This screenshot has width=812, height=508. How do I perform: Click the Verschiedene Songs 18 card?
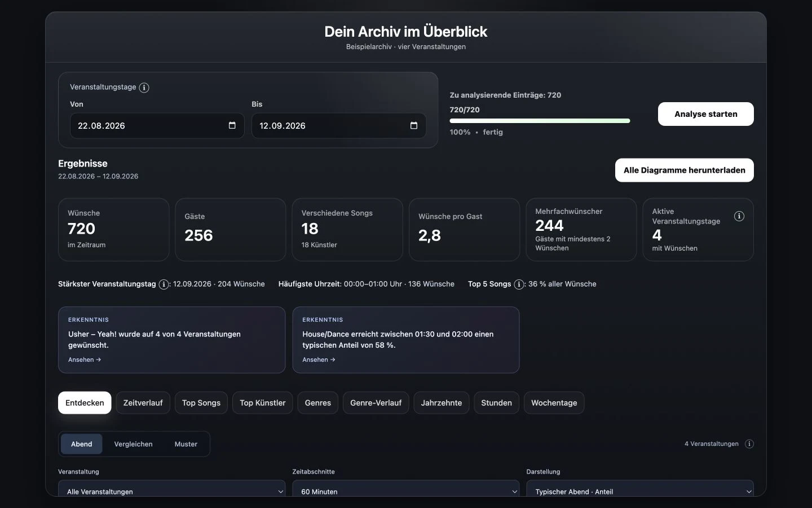[x=347, y=230]
